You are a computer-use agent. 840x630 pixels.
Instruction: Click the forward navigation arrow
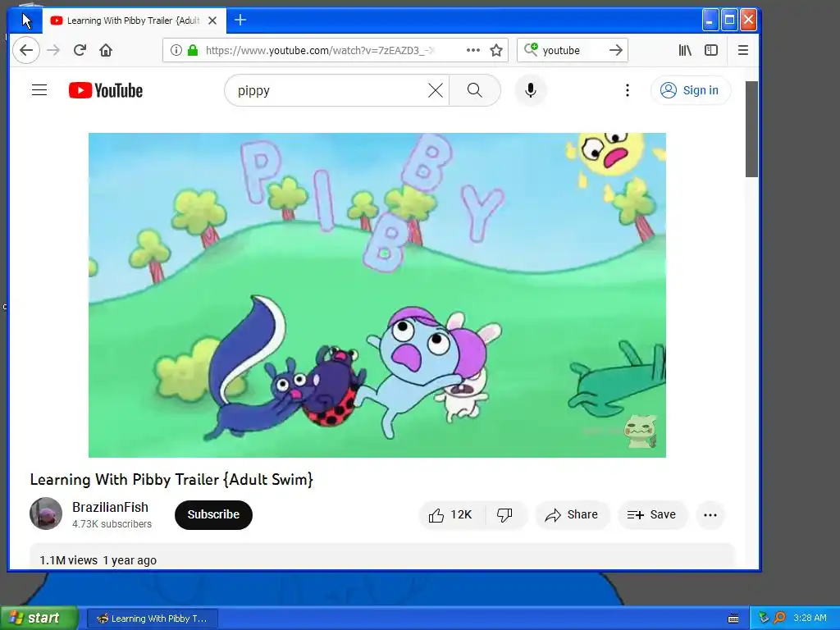53,50
